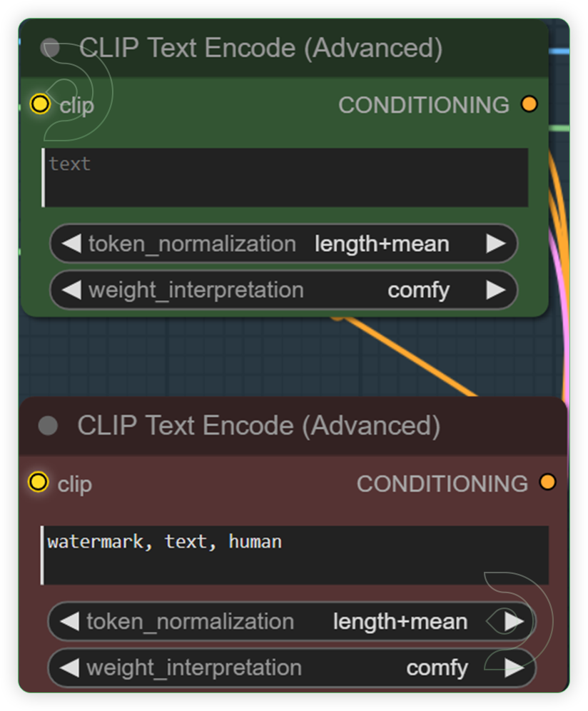
Task: Click the CONDITIONING output on red node
Action: pyautogui.click(x=547, y=482)
